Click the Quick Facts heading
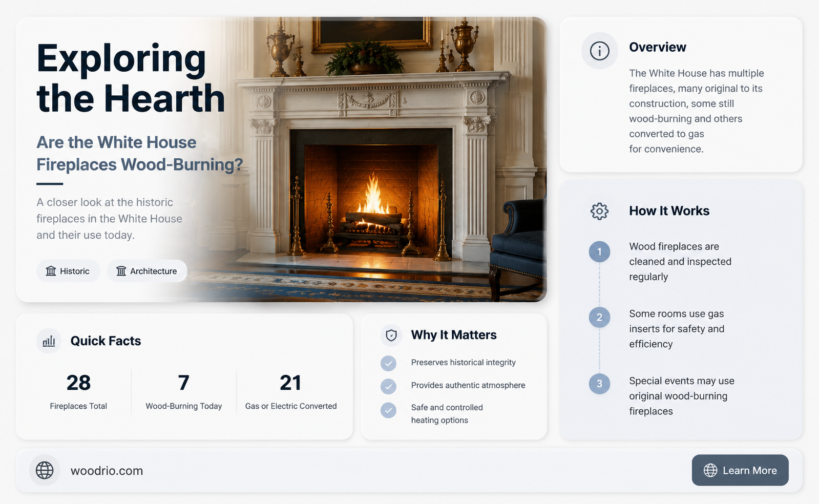Image resolution: width=819 pixels, height=504 pixels. tap(106, 341)
